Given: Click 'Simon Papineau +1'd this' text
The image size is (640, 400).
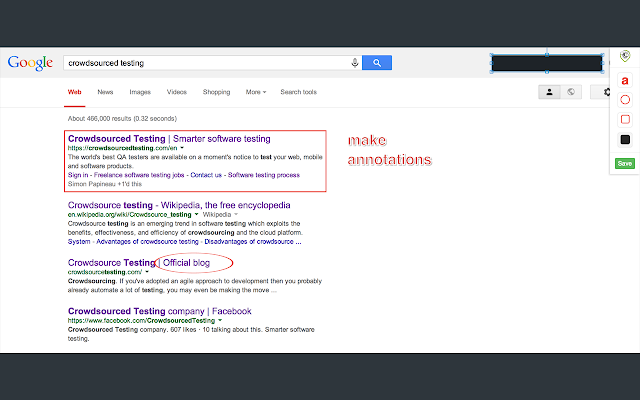Looking at the screenshot, I should tap(104, 184).
